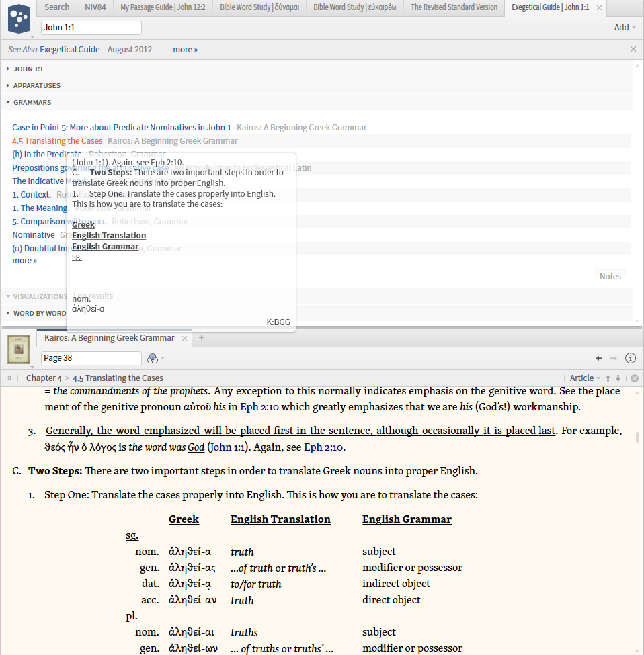Select the "direct object" table cell
This screenshot has height=655, width=644.
point(391,600)
